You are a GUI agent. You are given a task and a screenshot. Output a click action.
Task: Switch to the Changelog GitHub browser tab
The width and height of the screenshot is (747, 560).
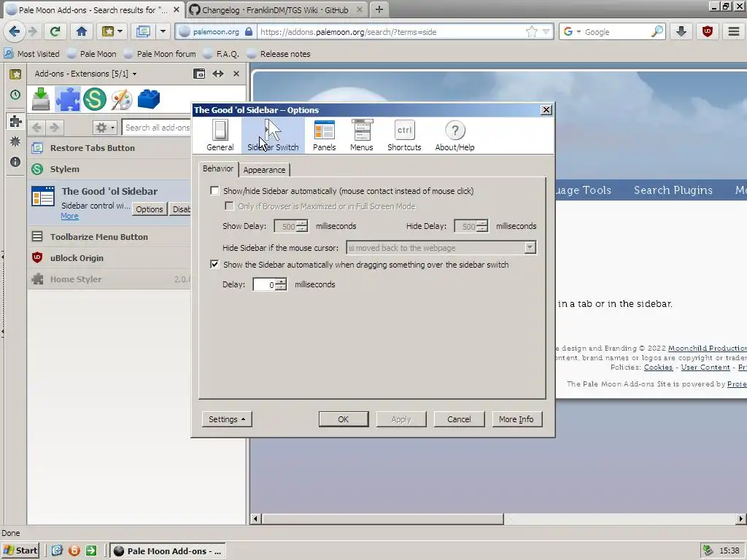[x=275, y=10]
